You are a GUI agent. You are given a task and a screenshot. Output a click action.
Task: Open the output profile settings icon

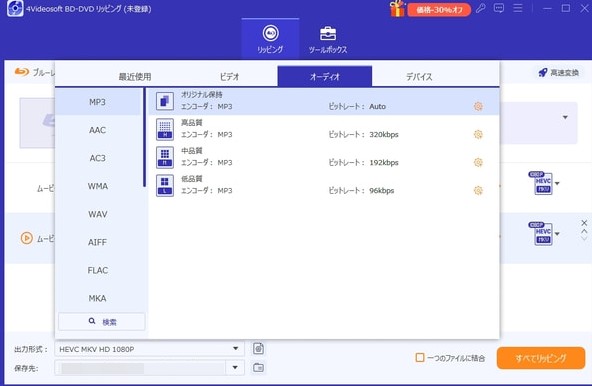coord(258,349)
